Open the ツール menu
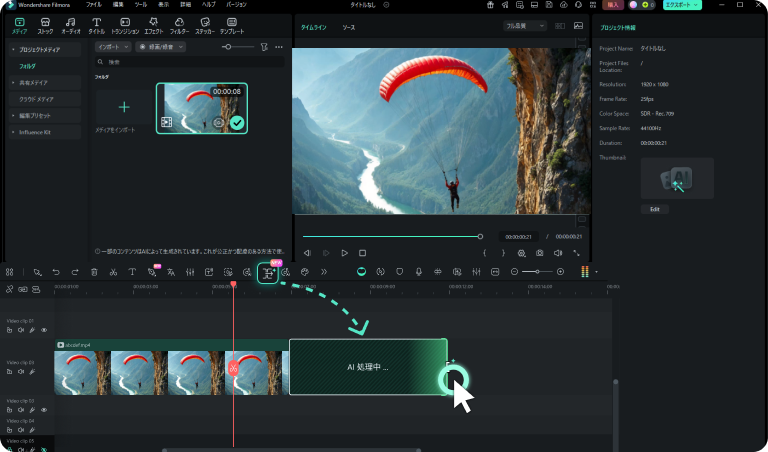 click(x=141, y=4)
